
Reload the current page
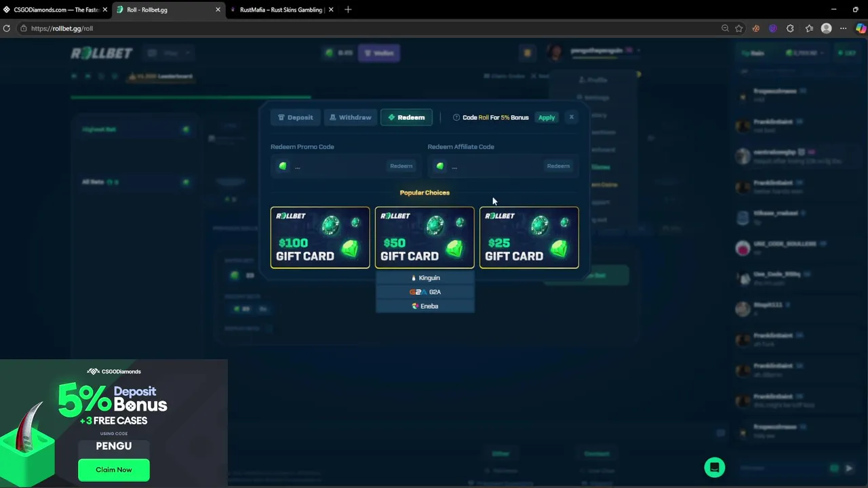[7, 28]
